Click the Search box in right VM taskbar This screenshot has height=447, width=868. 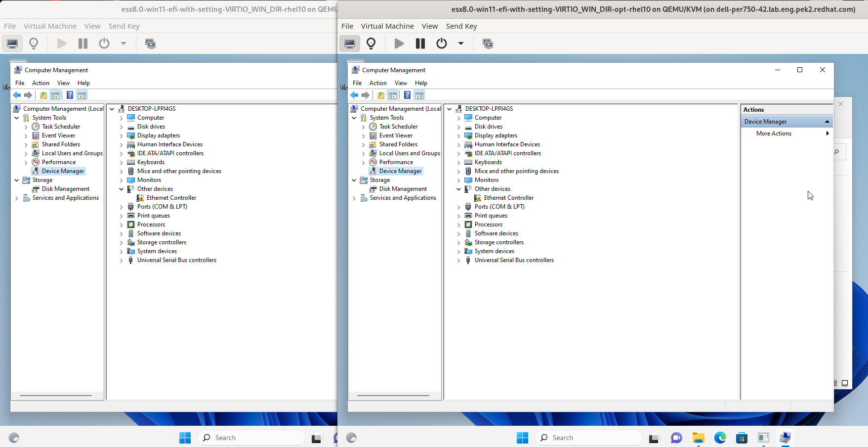click(x=588, y=438)
